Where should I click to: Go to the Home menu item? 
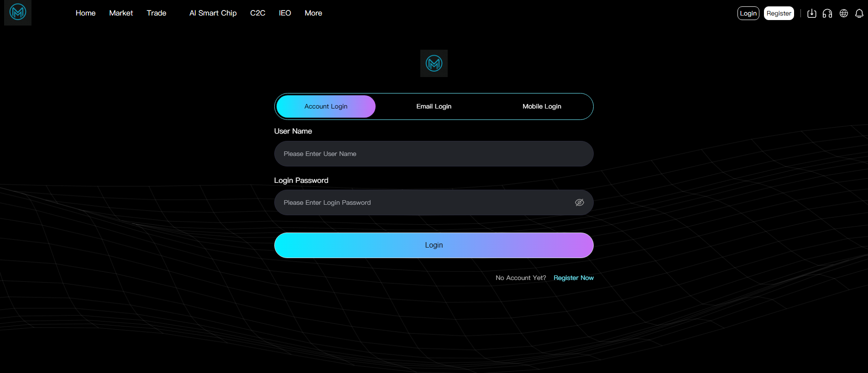[x=86, y=13]
